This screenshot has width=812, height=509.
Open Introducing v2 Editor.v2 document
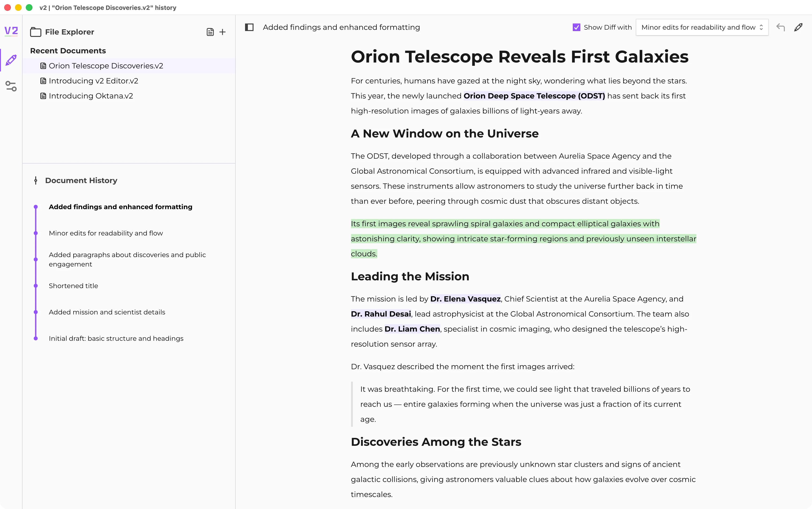pyautogui.click(x=93, y=81)
